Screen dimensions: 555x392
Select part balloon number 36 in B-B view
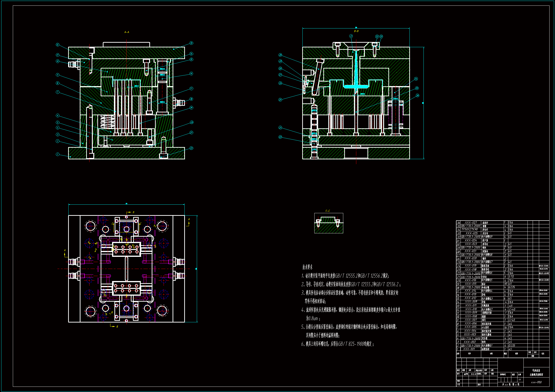(418, 96)
